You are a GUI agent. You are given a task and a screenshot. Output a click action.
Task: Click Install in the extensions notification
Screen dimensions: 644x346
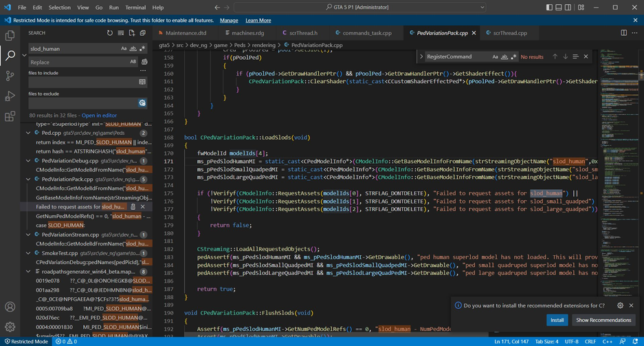[x=557, y=320]
